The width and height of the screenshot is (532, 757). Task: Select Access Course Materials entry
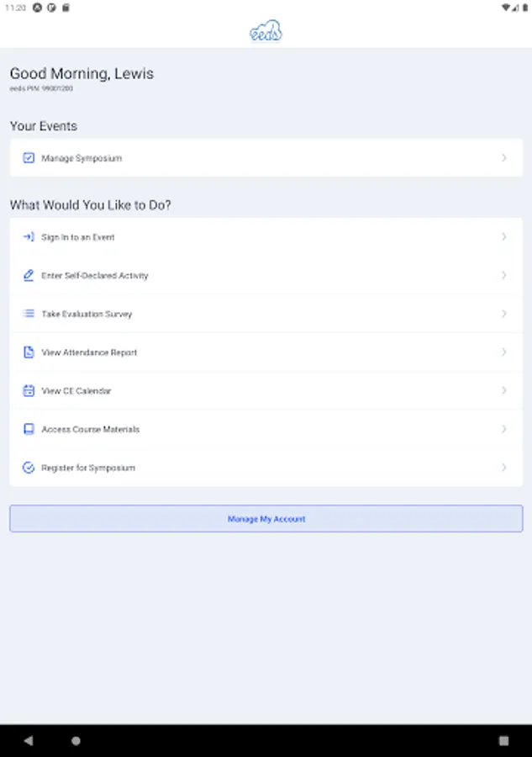tap(91, 429)
